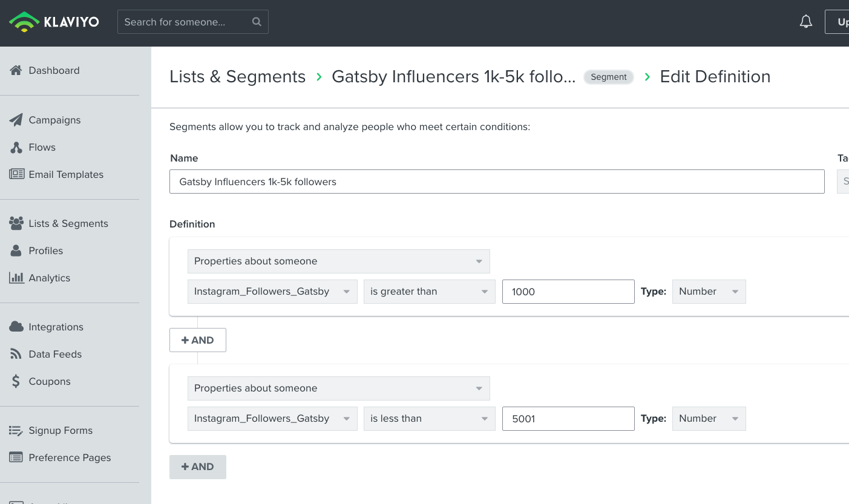Screen dimensions: 849x504
Task: Open the notifications bell
Action: (806, 22)
